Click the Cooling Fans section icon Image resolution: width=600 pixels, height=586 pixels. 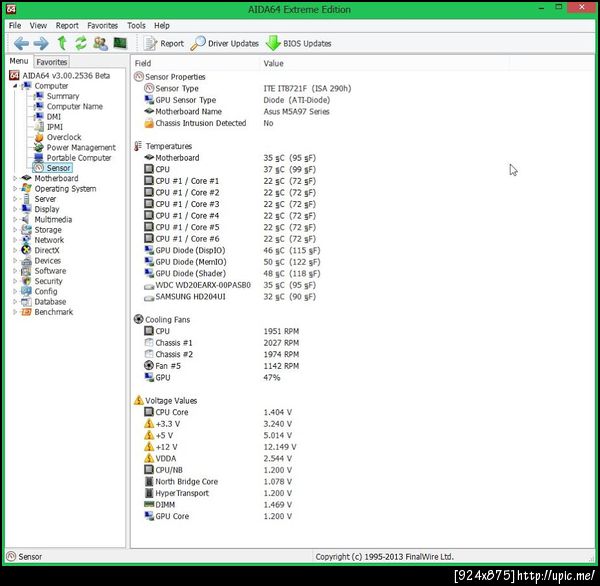pos(138,319)
